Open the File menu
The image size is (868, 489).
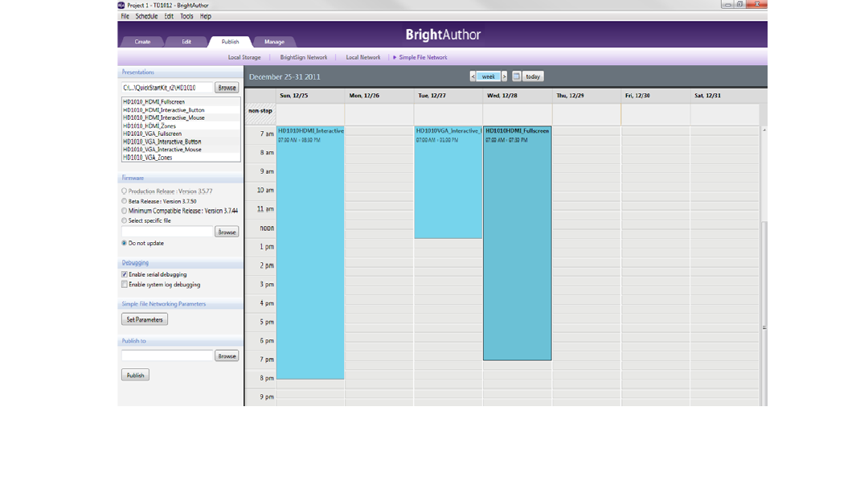point(125,16)
